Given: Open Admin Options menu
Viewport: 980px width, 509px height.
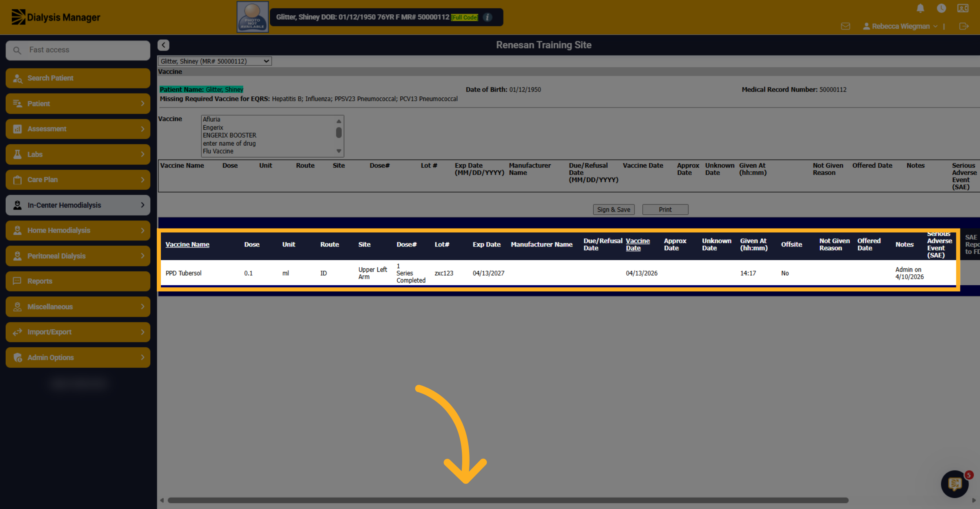Looking at the screenshot, I should coord(78,358).
